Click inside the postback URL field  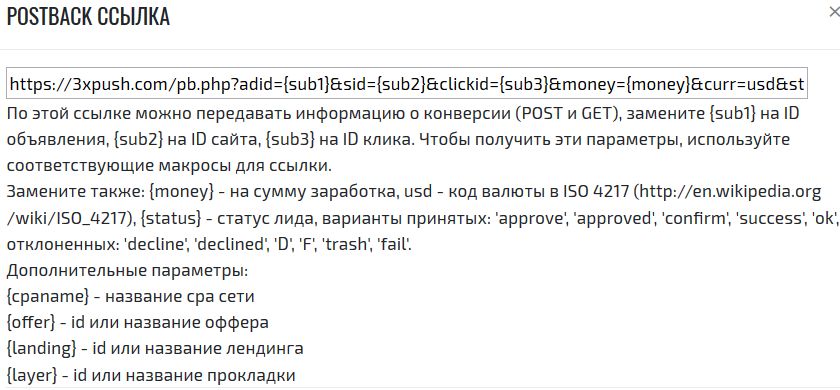(407, 83)
